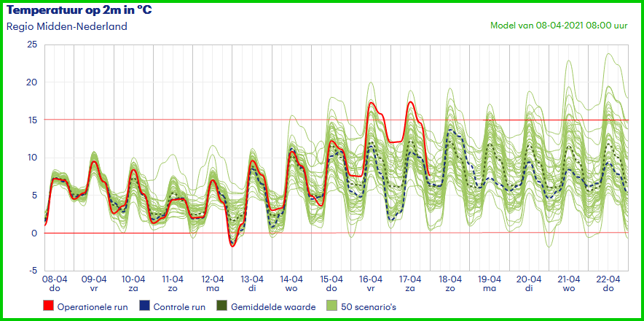Click the blue control run peak on 18-04
644x321 pixels.
click(450, 130)
